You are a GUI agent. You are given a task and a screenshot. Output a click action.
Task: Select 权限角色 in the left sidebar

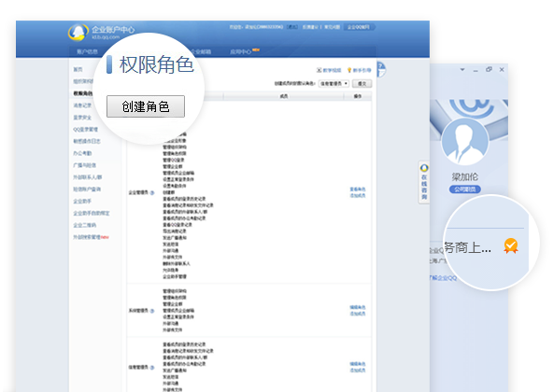point(83,93)
